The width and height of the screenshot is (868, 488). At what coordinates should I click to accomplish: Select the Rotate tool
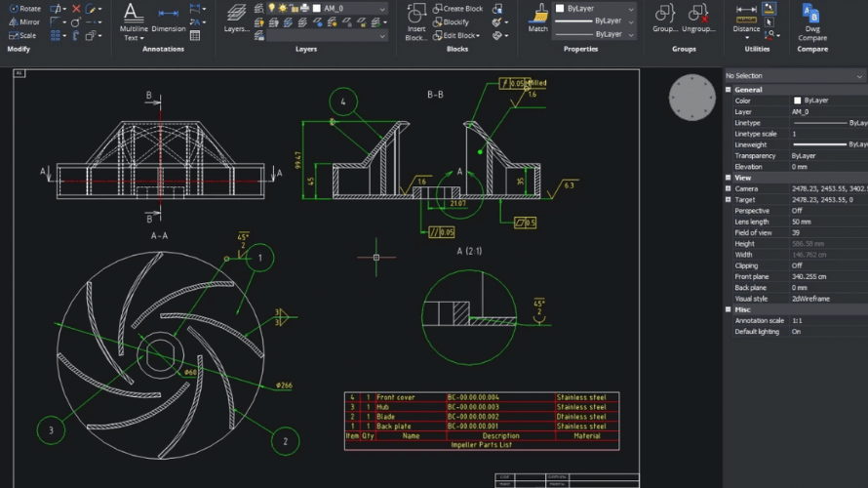point(24,9)
